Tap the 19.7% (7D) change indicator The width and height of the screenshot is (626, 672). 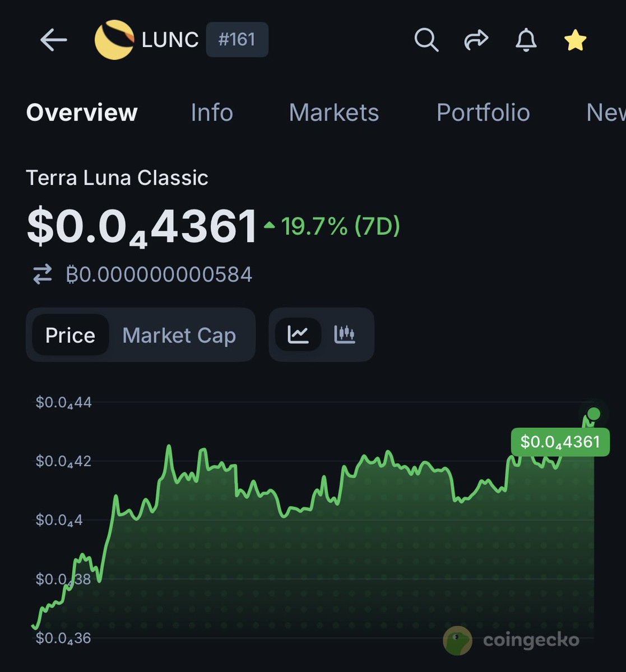[x=333, y=227]
